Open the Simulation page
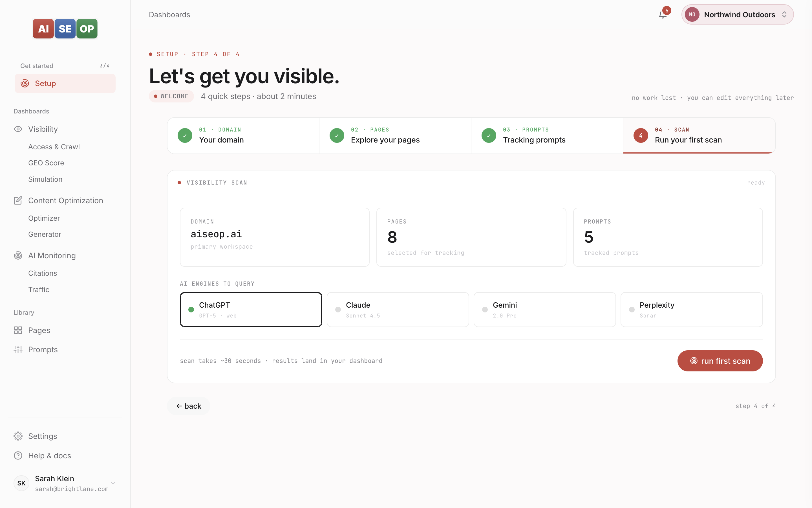This screenshot has height=508, width=812. coord(45,179)
